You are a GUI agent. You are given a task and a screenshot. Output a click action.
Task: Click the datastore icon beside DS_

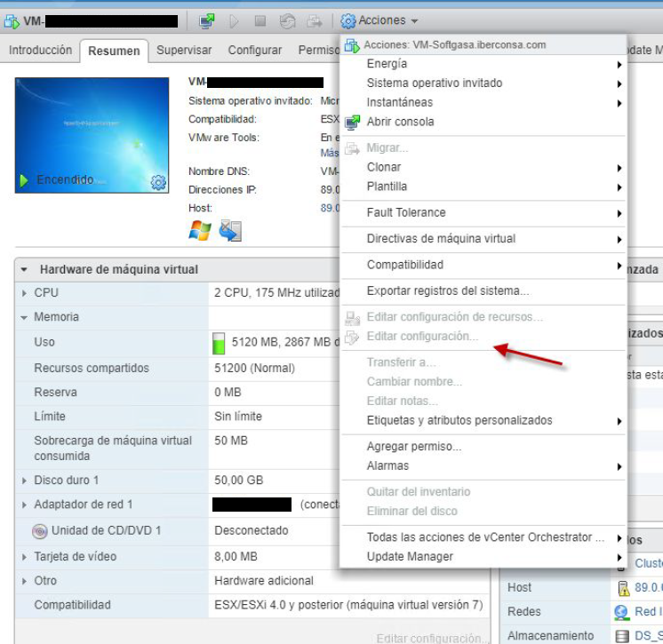point(622,636)
